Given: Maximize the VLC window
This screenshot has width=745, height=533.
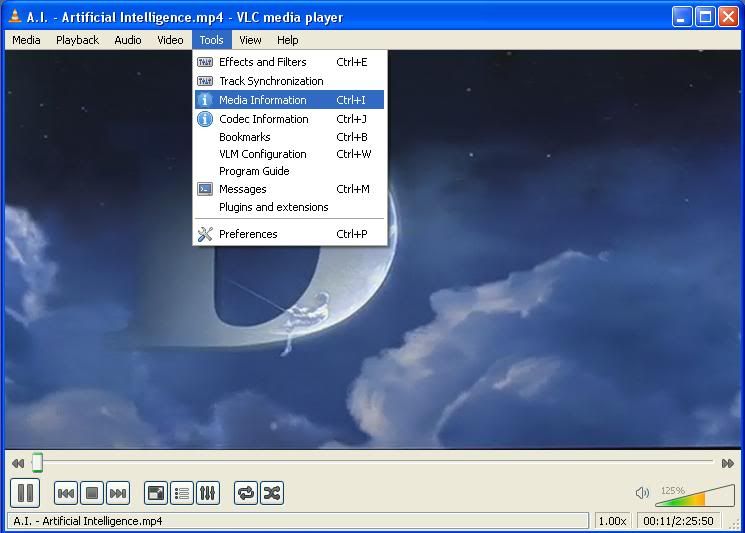Looking at the screenshot, I should [x=705, y=17].
